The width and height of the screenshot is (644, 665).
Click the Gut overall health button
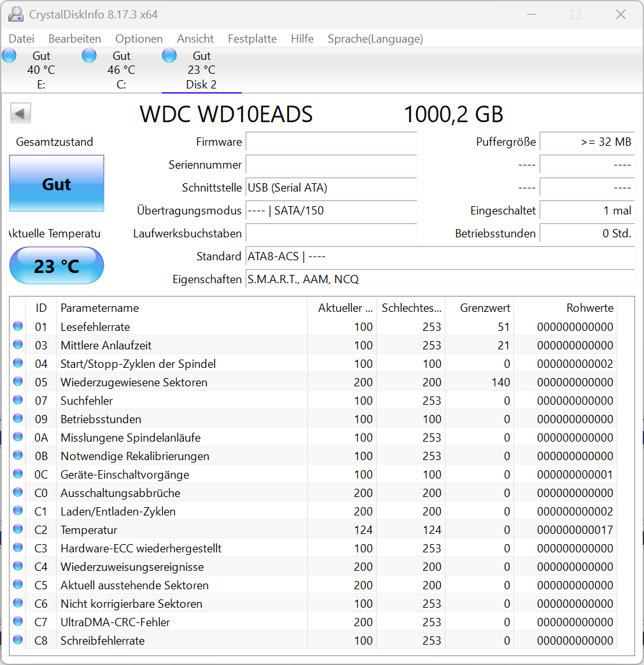(56, 184)
